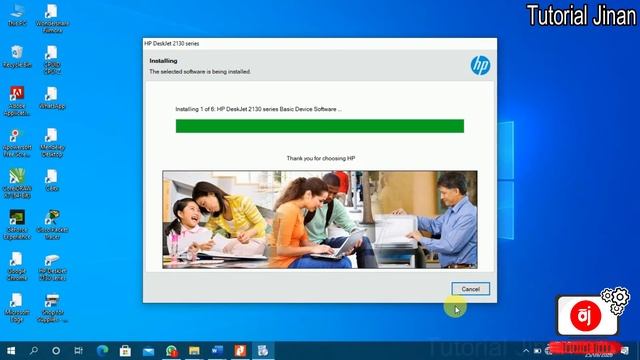Select the CPUID CPU-Z desktop shortcut

click(x=52, y=60)
